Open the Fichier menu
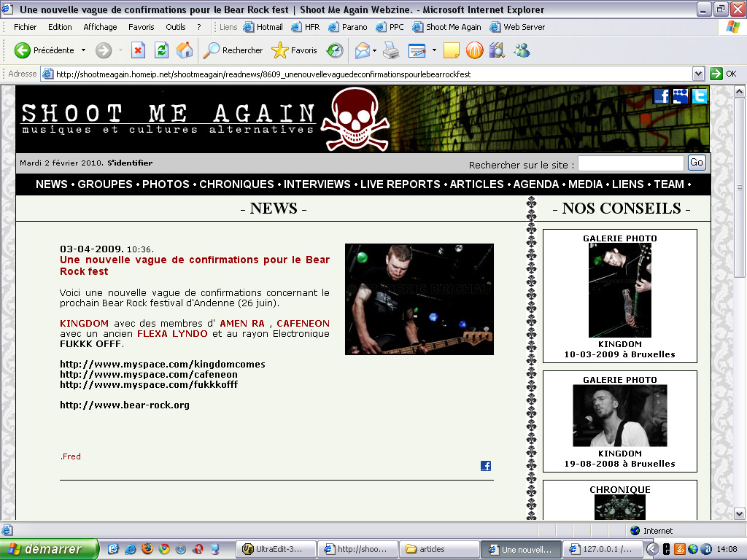The height and width of the screenshot is (560, 747). tap(25, 27)
